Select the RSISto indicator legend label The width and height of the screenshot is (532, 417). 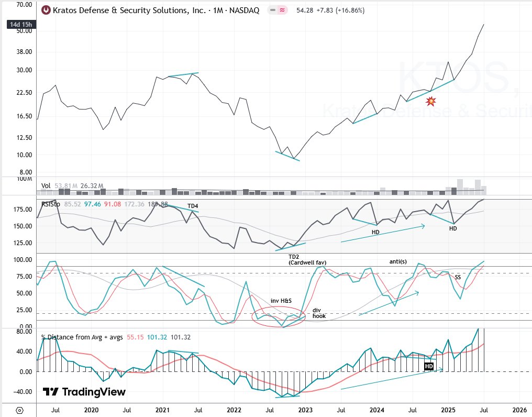(51, 204)
